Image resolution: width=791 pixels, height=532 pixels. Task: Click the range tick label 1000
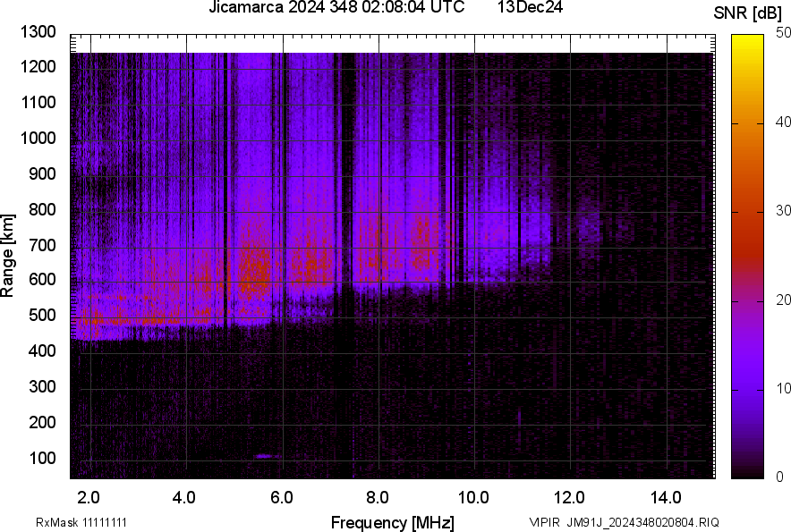click(38, 138)
